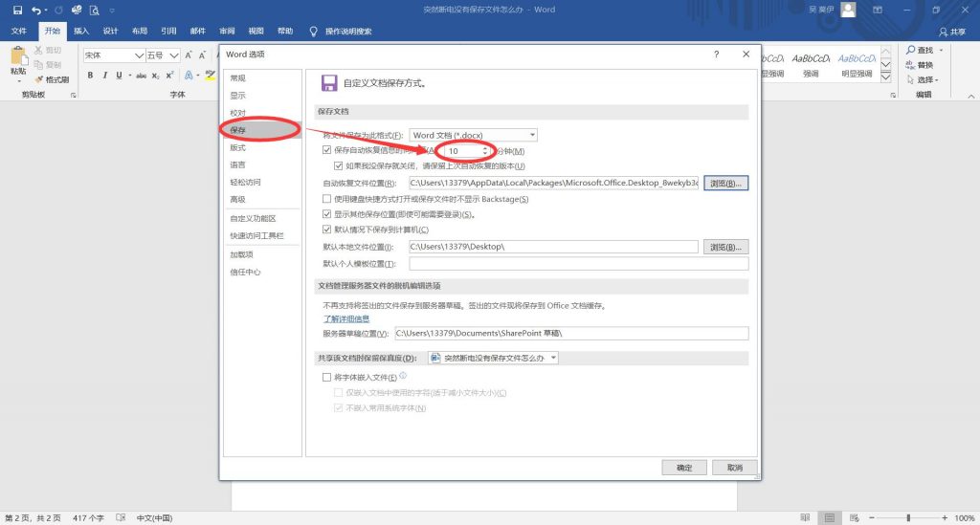The image size is (980, 525).
Task: Toggle 将字体嵌入文件 checkbox
Action: 327,377
